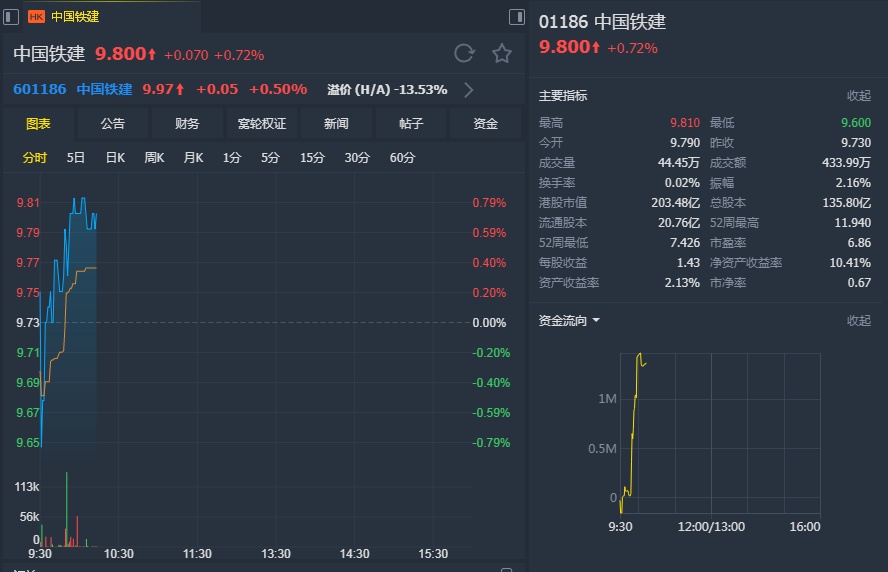Switch to the 公告 tab
The width and height of the screenshot is (888, 572).
point(112,124)
